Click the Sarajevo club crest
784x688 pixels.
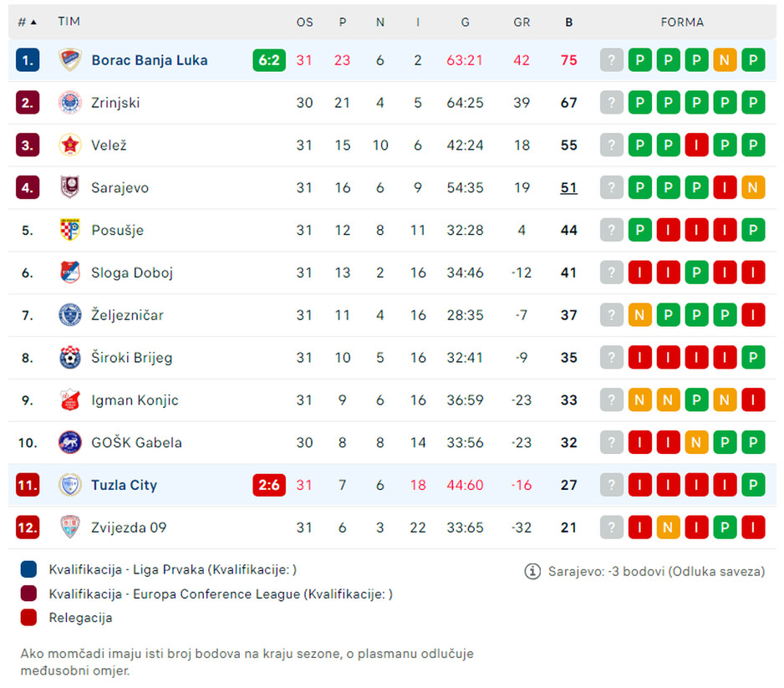70,188
